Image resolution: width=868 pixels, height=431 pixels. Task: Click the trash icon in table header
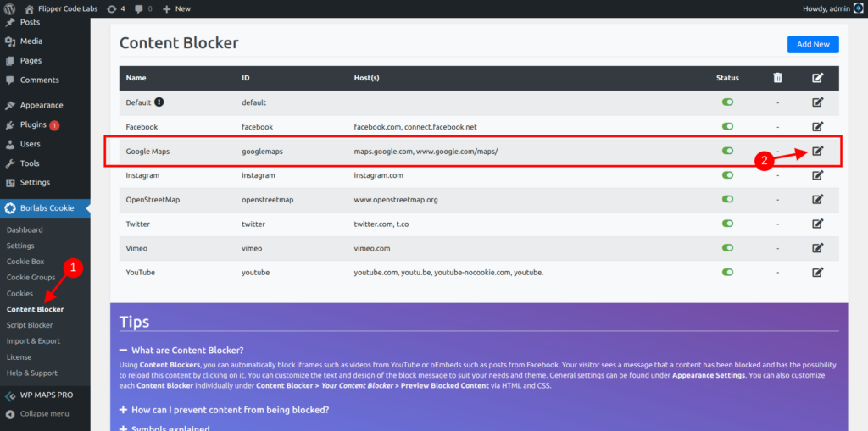point(778,78)
